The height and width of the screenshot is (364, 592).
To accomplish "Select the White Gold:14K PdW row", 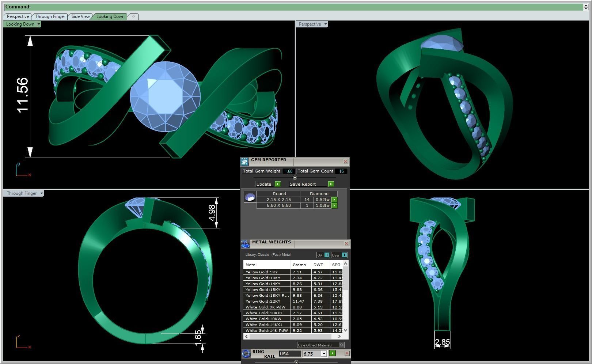I will (x=293, y=330).
